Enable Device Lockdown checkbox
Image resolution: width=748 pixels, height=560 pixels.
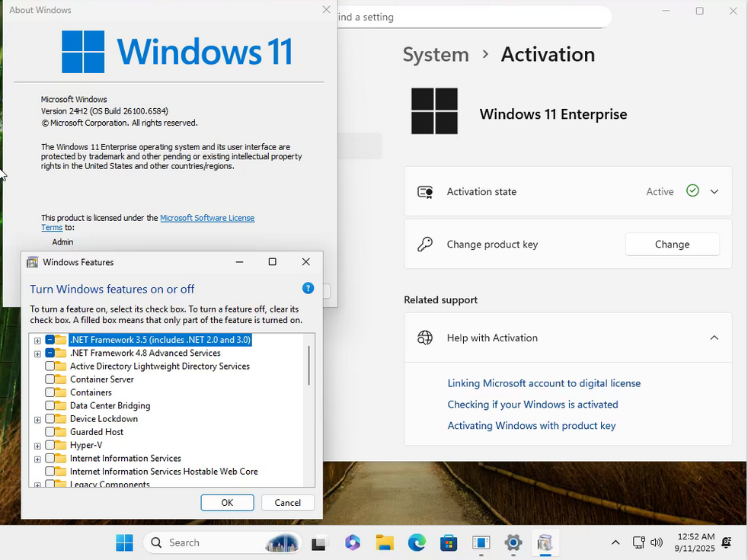click(50, 419)
